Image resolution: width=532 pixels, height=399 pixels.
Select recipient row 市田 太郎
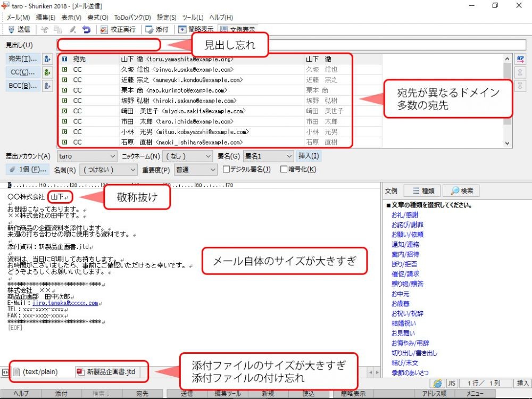tap(220, 121)
